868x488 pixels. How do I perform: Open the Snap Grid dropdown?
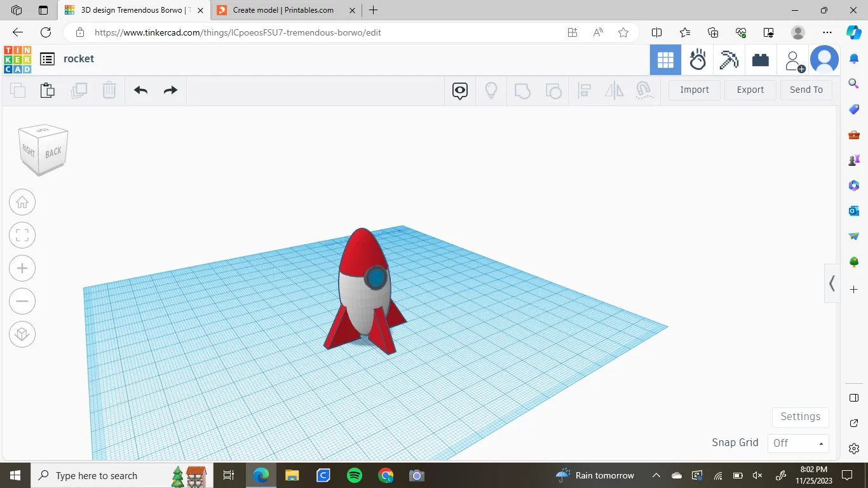(798, 443)
